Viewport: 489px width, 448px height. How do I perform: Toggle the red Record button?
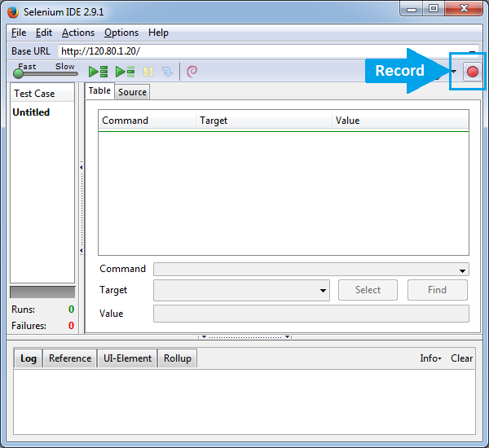tap(473, 72)
